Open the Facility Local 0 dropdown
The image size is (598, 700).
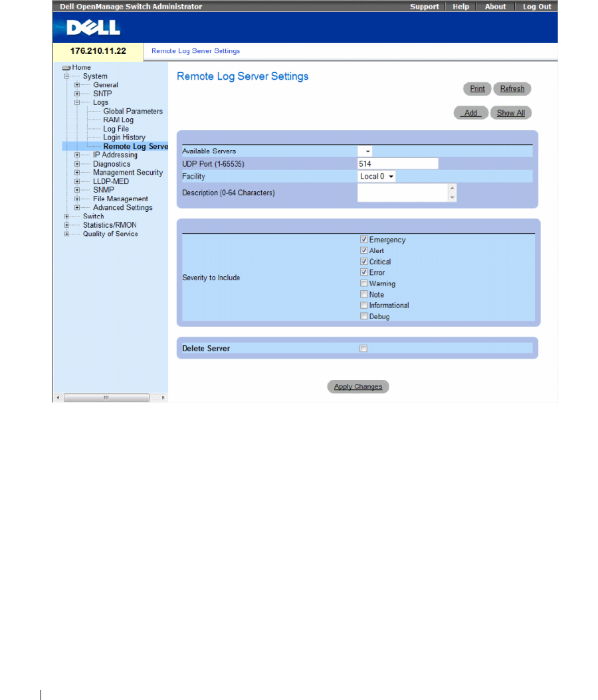pos(377,177)
